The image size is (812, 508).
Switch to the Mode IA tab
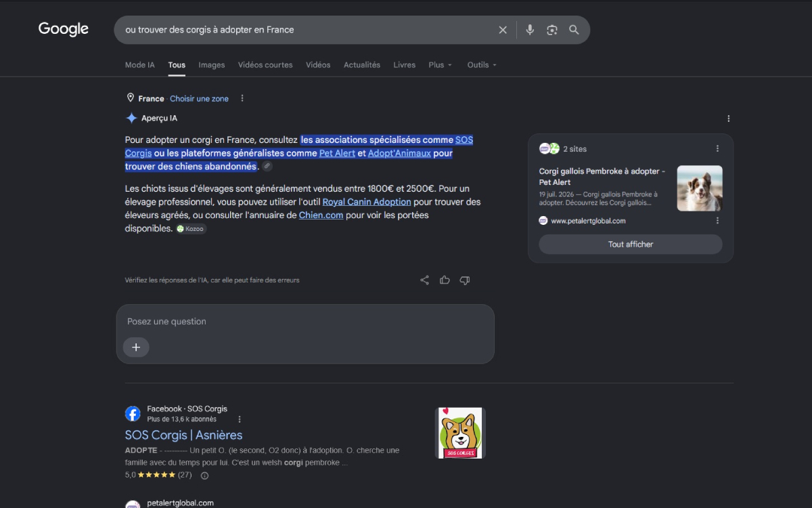tap(140, 65)
